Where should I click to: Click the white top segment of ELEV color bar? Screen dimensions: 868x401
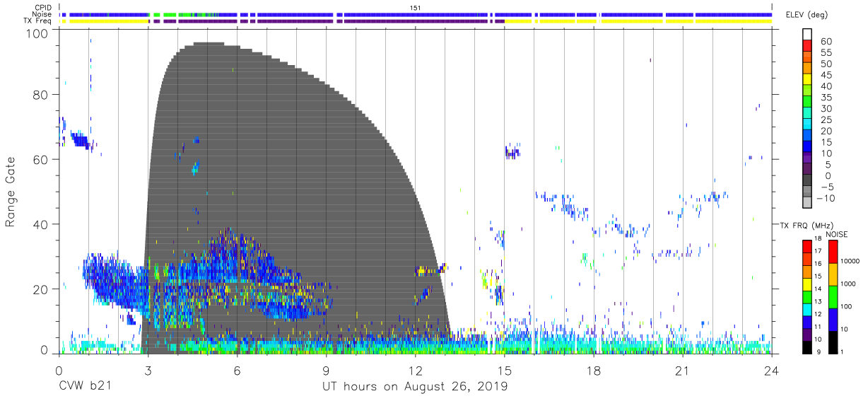pos(808,35)
